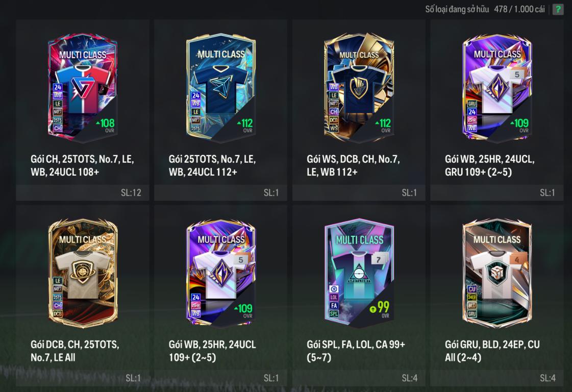Click the teal Spotlight 99 OVR card
The image size is (572, 392).
click(x=359, y=274)
